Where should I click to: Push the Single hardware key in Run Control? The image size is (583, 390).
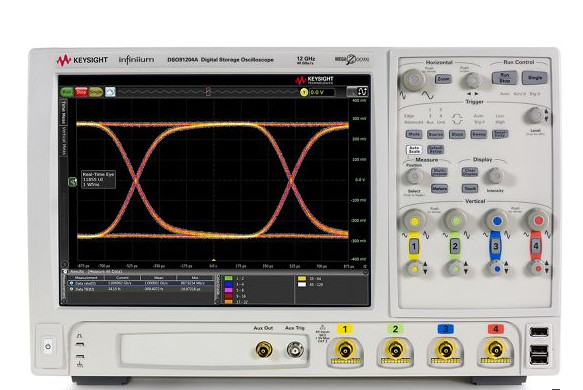pos(535,78)
